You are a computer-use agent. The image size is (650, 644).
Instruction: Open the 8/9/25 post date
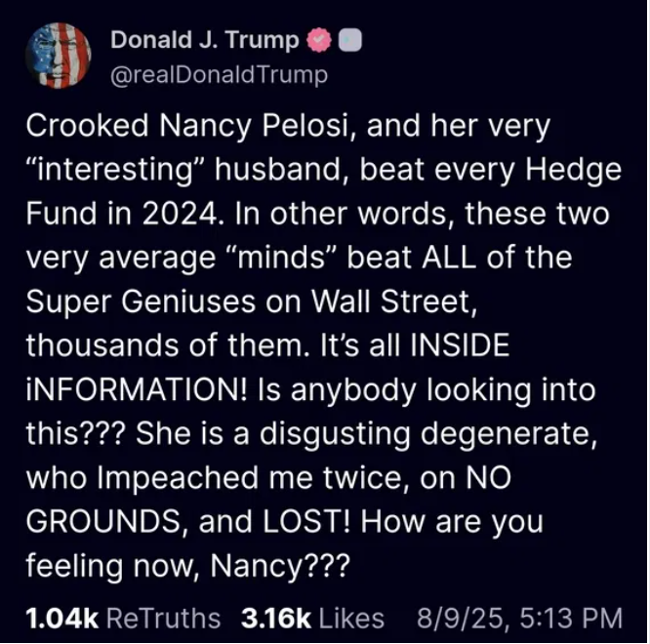[x=460, y=619]
